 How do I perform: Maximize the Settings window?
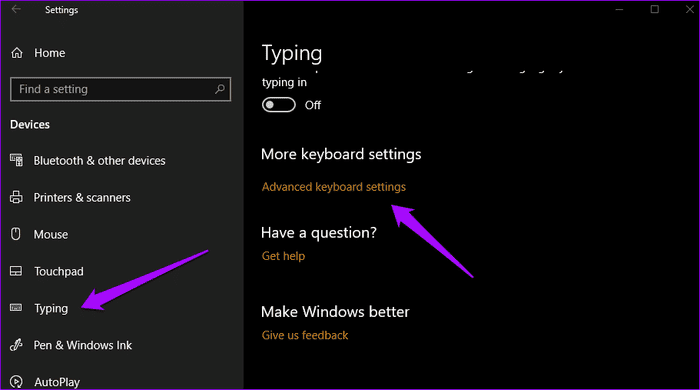point(654,9)
